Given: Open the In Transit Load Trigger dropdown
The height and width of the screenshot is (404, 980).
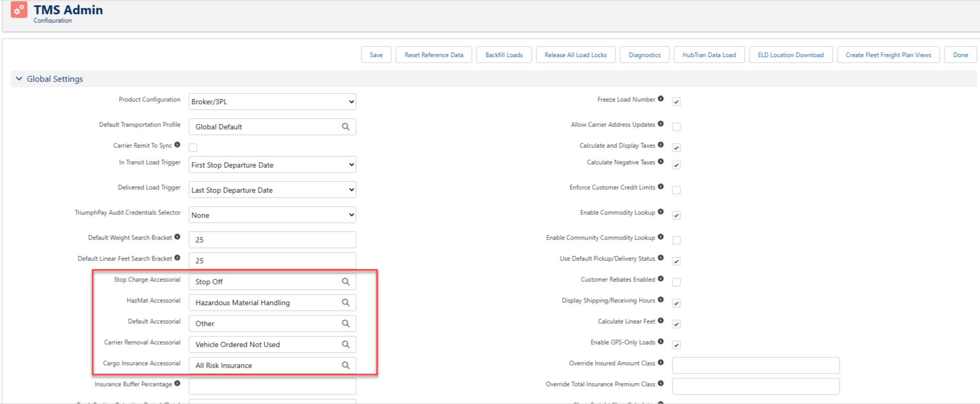Looking at the screenshot, I should 272,165.
